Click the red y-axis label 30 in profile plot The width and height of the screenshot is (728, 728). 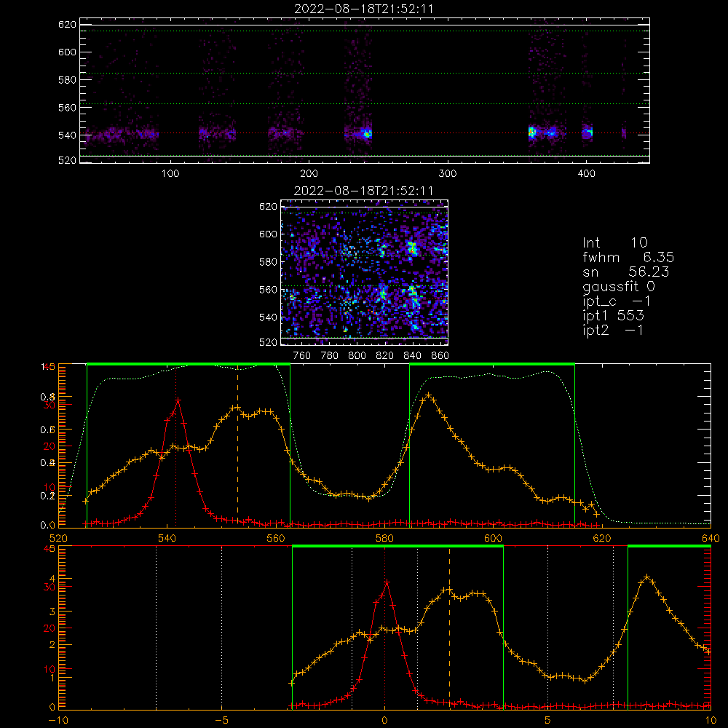50,405
